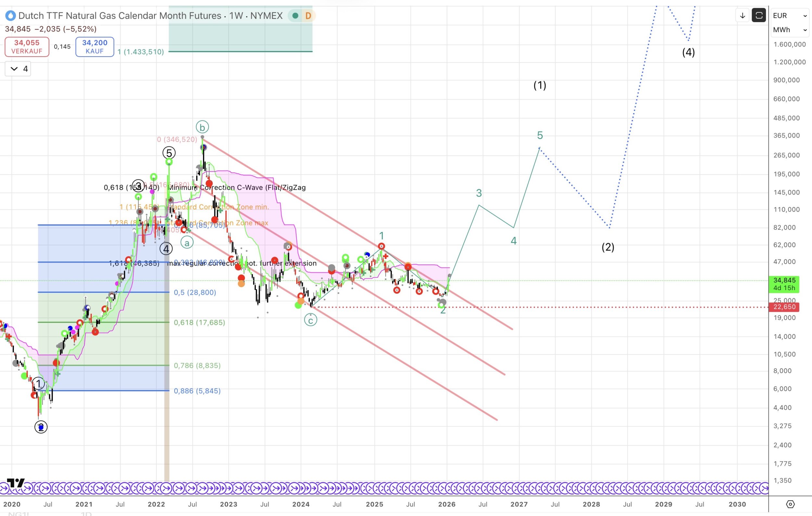Open the MWh unit dropdown
Image resolution: width=812 pixels, height=516 pixels.
tap(789, 30)
